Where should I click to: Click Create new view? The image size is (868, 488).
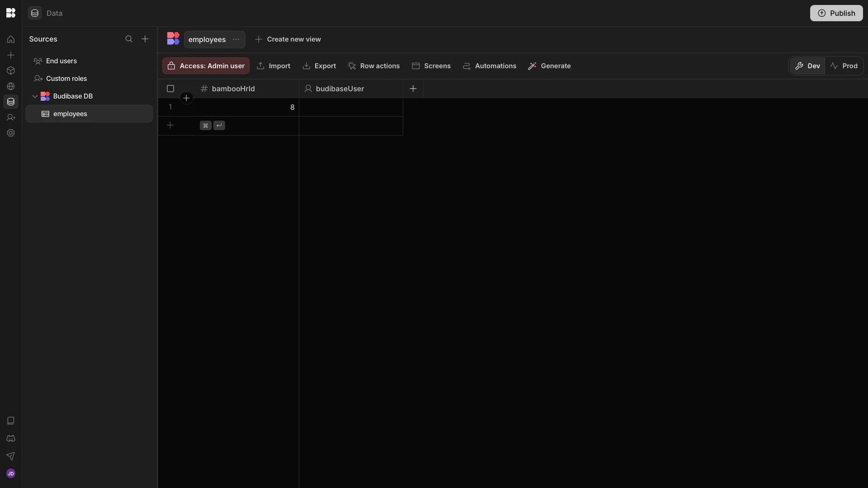(288, 39)
